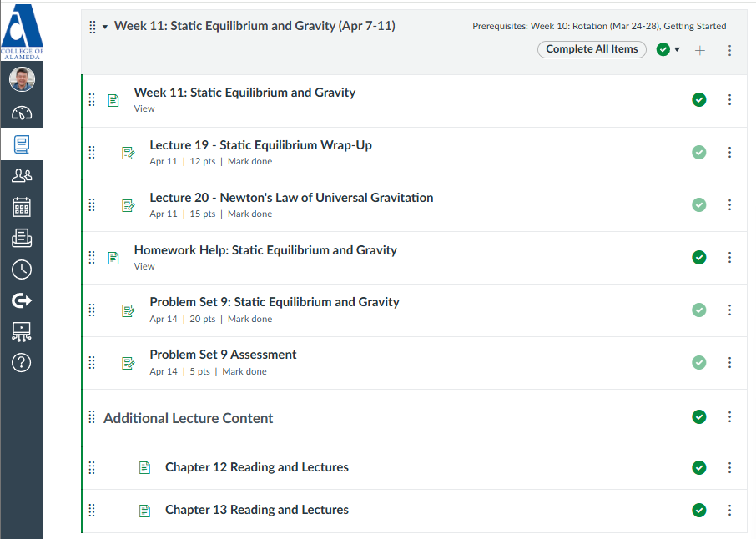Open Lecture 19 - Static Equilibrium Wrap-Up

point(260,145)
